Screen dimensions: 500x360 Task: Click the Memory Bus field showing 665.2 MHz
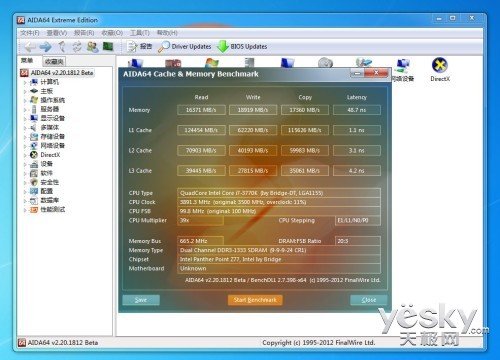pos(200,241)
